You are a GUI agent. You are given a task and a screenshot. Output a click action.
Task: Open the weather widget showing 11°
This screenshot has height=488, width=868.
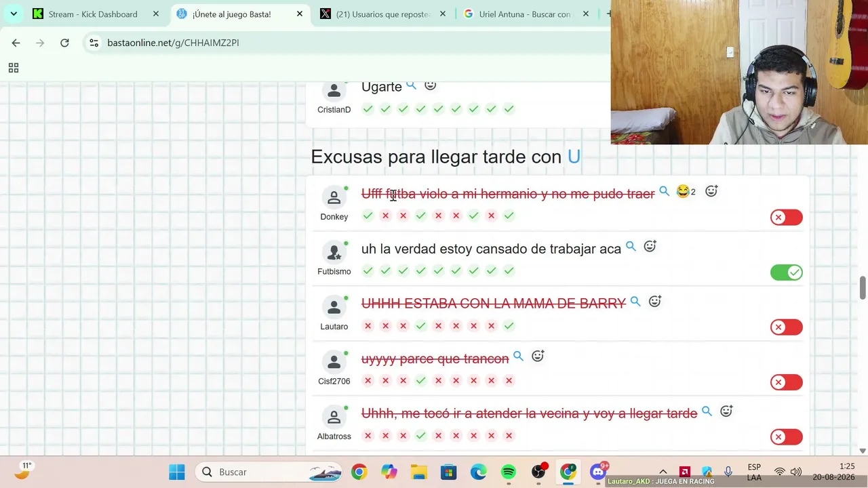pyautogui.click(x=24, y=470)
